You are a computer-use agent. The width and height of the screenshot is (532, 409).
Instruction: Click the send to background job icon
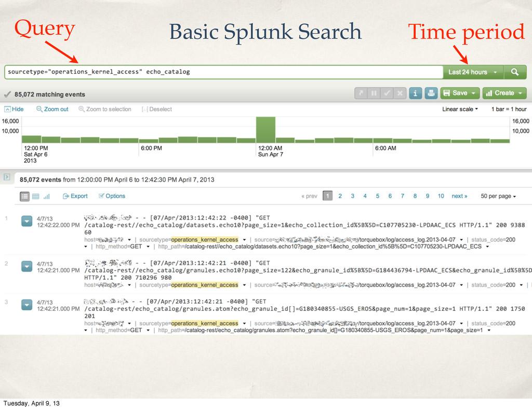[x=361, y=93]
